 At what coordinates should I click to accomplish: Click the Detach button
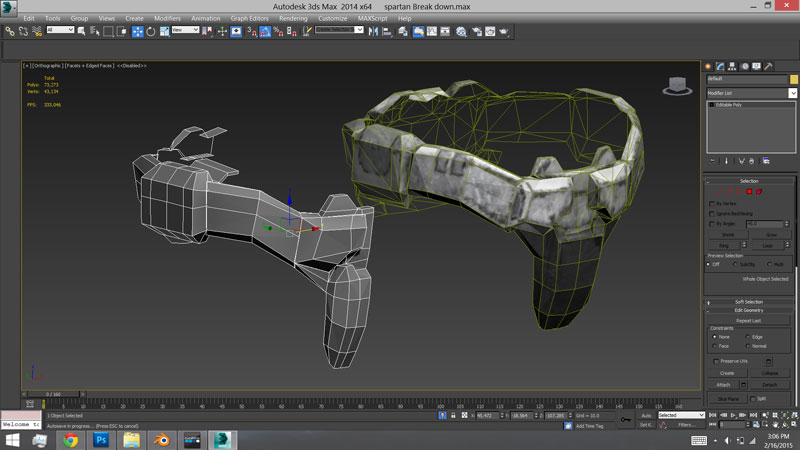pos(770,385)
